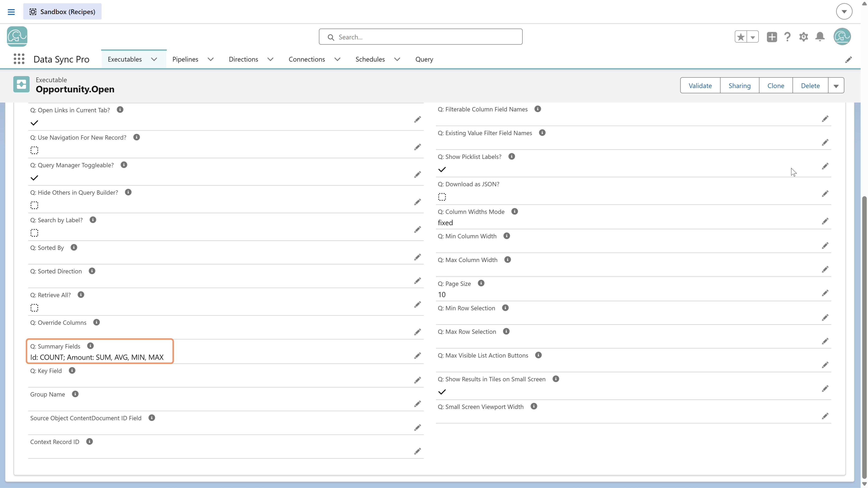Toggle Q: Search by Label checkbox
Viewport: 868px width, 488px height.
tap(34, 233)
